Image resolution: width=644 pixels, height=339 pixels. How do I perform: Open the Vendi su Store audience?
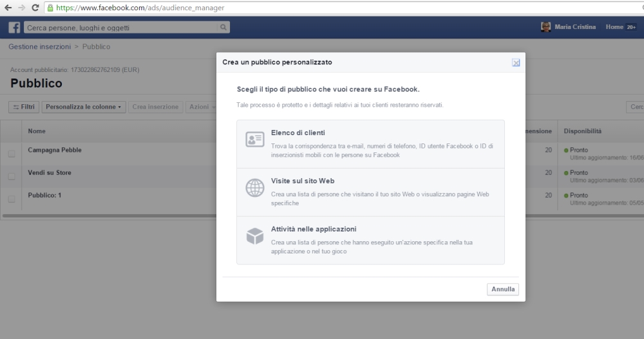[x=50, y=172]
